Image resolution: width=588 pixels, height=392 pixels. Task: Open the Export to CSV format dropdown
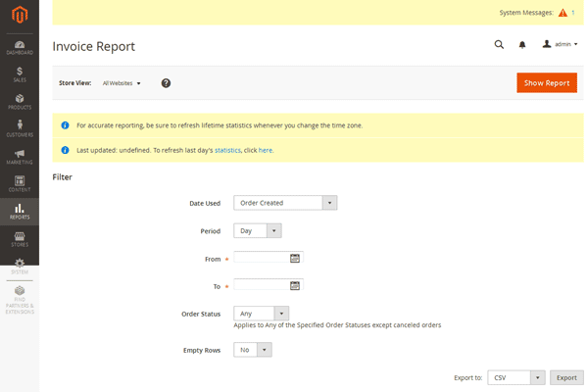pyautogui.click(x=516, y=377)
